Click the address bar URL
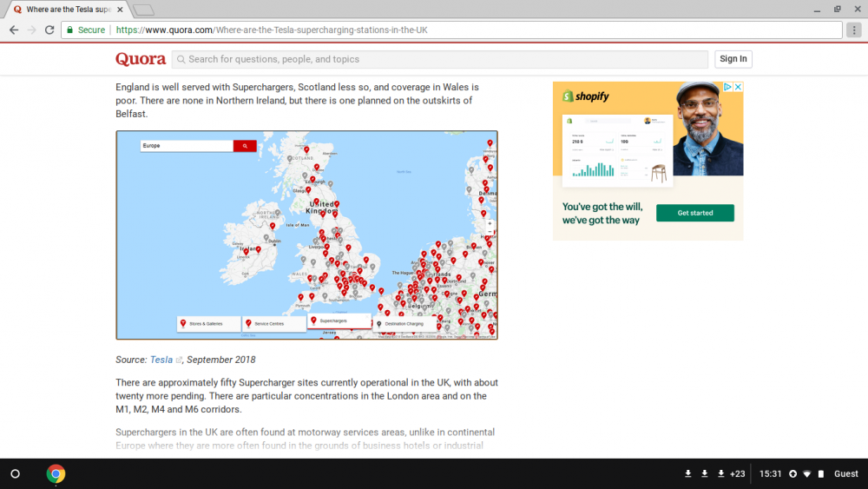Viewport: 868px width, 489px height. [x=272, y=30]
